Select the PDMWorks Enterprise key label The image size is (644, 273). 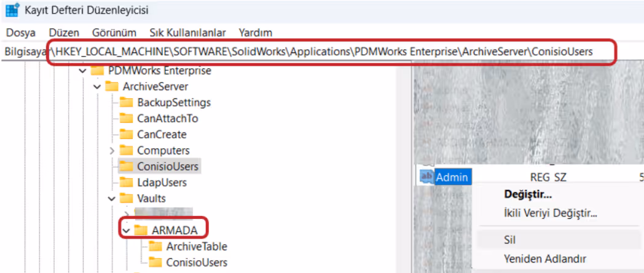coord(160,71)
